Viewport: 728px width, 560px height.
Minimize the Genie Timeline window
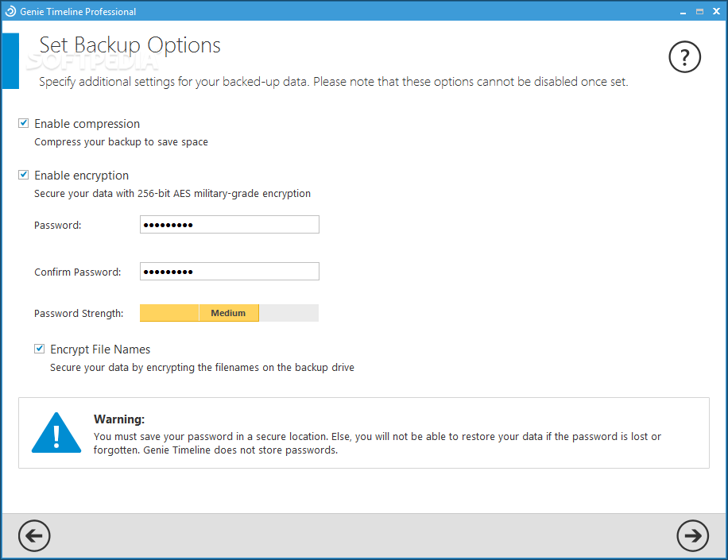pyautogui.click(x=683, y=12)
